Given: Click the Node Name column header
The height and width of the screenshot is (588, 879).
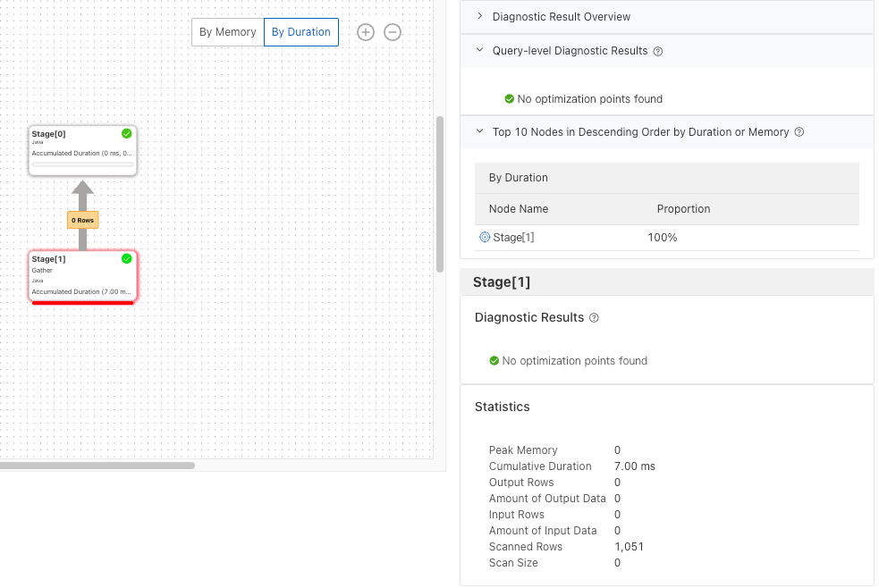Looking at the screenshot, I should tap(519, 209).
